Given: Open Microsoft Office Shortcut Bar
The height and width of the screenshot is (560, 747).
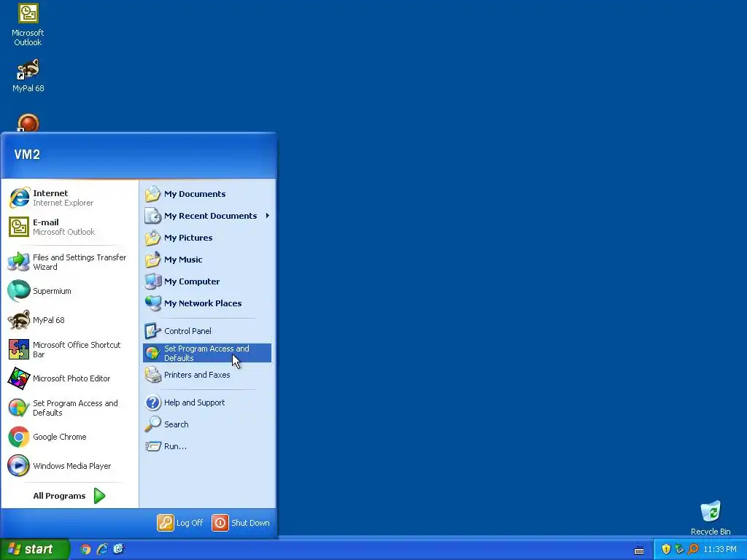Looking at the screenshot, I should (x=69, y=349).
